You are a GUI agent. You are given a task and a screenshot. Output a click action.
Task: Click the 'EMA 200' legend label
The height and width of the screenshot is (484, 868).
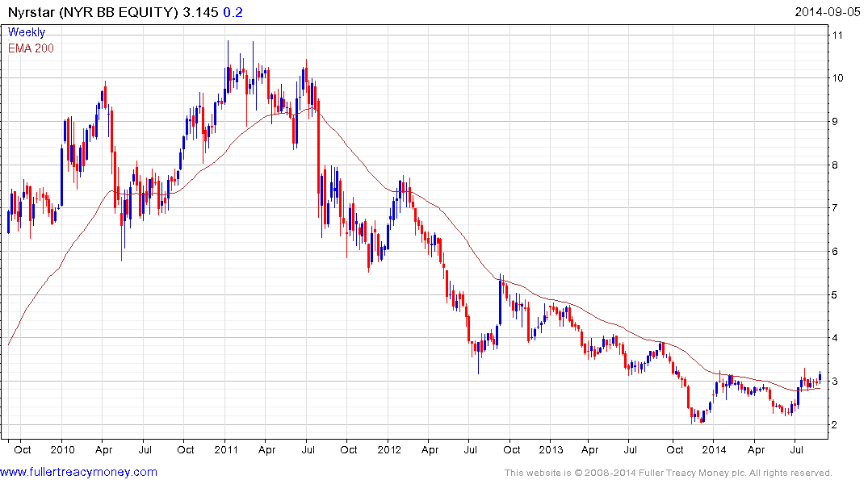coord(31,48)
